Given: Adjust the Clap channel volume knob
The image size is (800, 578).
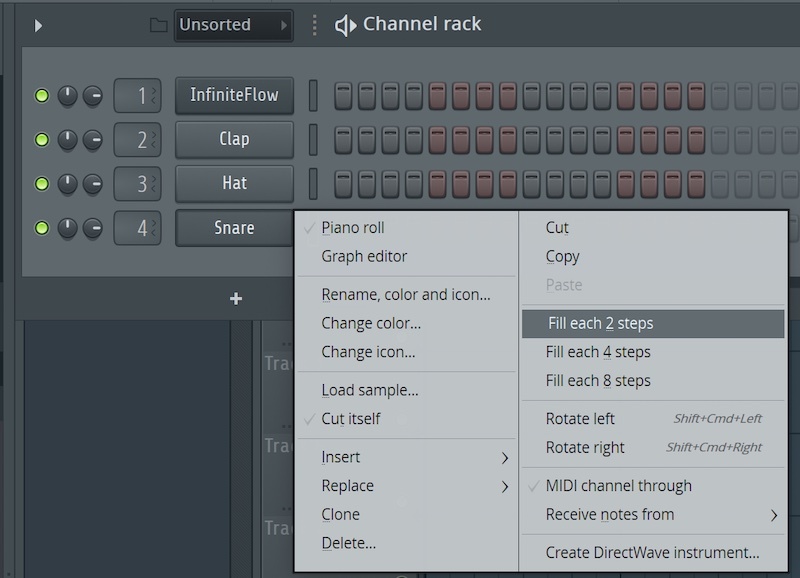Looking at the screenshot, I should coord(92,140).
